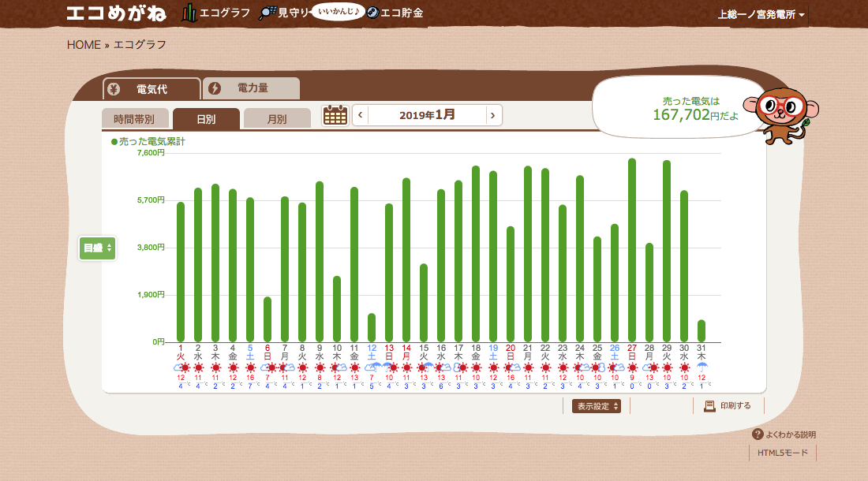Viewport: 868px width, 481px height.
Task: Click the 2019年1月 date field
Action: [x=427, y=115]
